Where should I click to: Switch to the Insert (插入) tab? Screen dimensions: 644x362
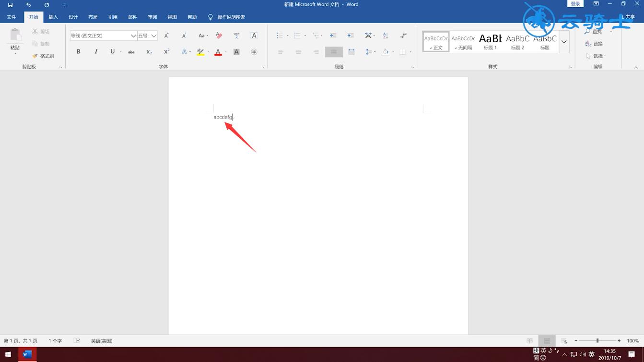pyautogui.click(x=53, y=17)
